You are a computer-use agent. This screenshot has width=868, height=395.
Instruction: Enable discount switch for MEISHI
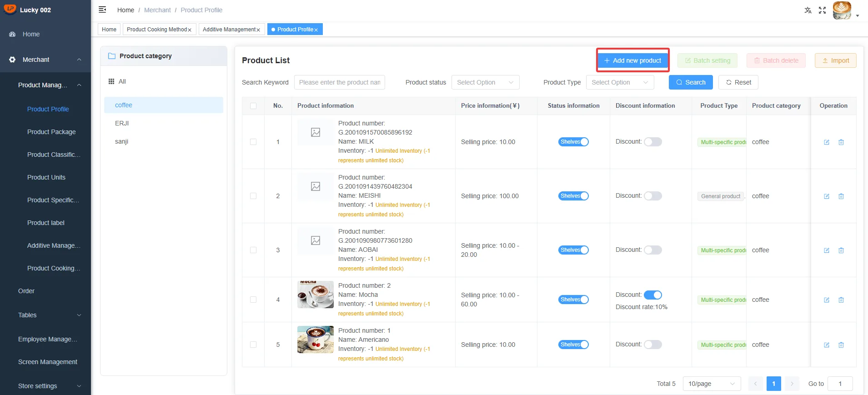click(x=653, y=196)
